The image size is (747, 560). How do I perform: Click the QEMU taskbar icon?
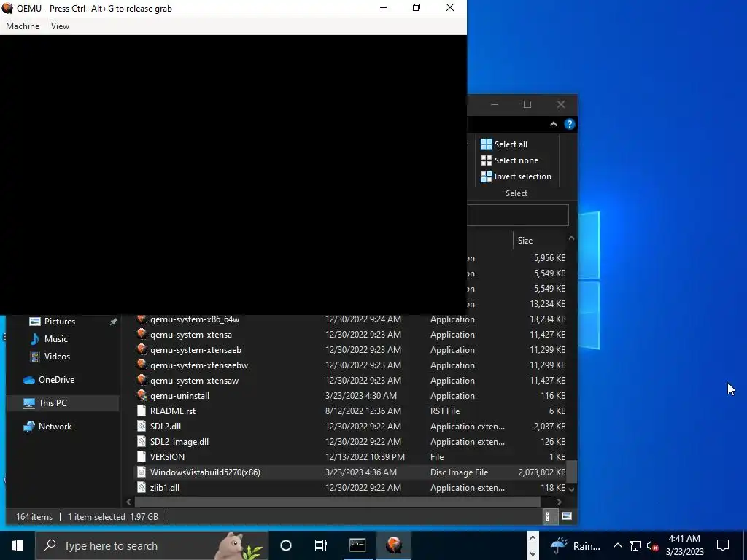pos(394,545)
